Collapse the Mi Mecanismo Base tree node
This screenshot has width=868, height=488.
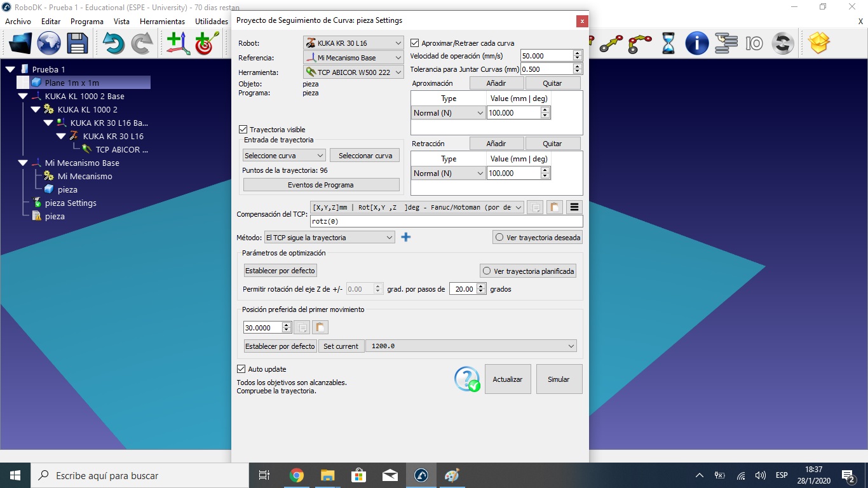coord(23,163)
